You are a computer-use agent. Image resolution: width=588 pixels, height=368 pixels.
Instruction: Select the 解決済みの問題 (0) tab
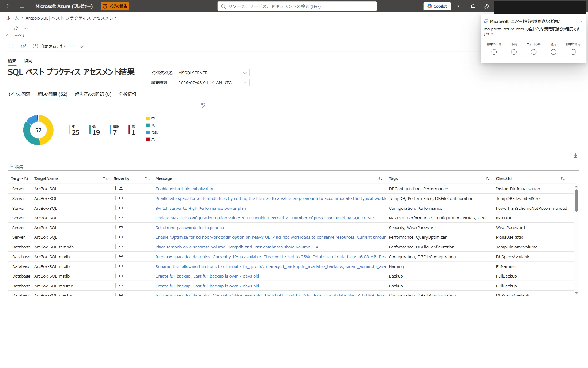click(93, 94)
